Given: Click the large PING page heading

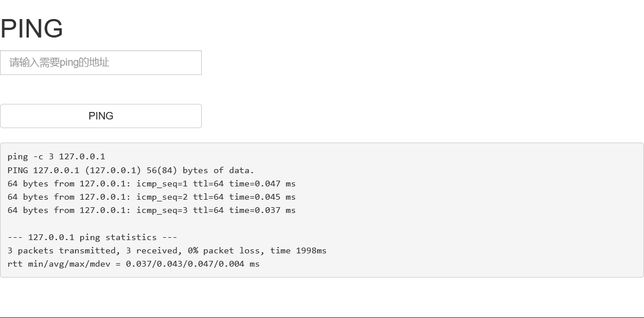Looking at the screenshot, I should coord(32,29).
